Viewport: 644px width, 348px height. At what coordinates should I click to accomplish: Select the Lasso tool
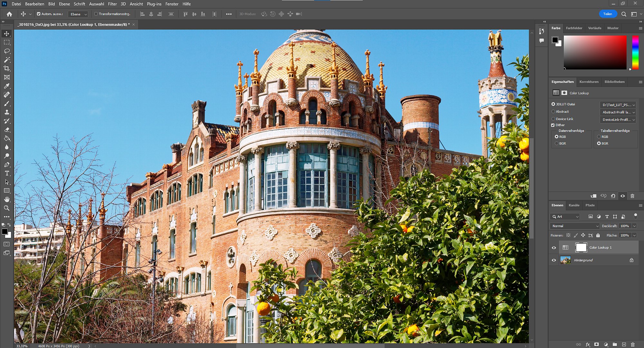coord(7,51)
